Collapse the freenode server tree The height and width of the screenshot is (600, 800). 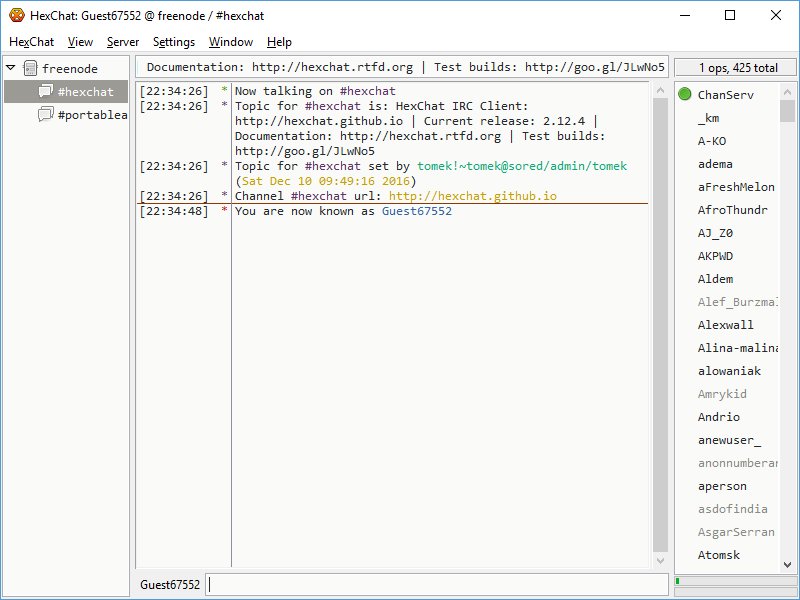(11, 68)
